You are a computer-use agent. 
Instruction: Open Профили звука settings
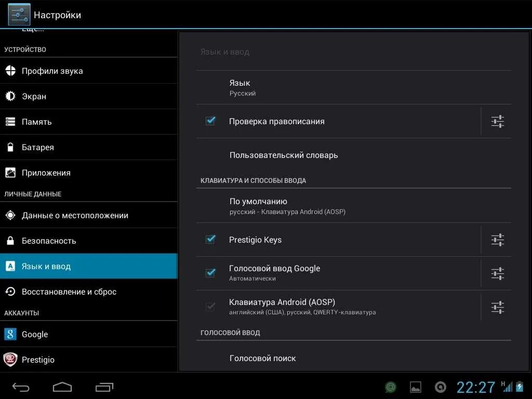(x=88, y=71)
